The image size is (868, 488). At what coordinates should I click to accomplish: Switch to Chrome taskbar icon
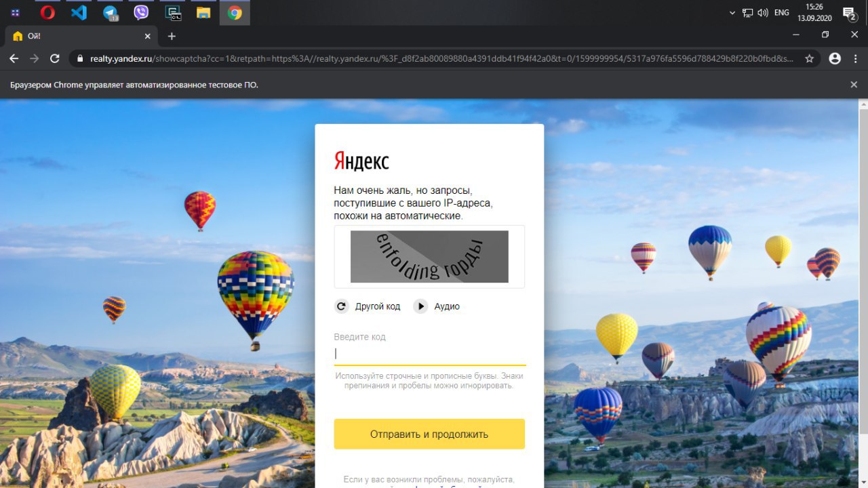235,12
